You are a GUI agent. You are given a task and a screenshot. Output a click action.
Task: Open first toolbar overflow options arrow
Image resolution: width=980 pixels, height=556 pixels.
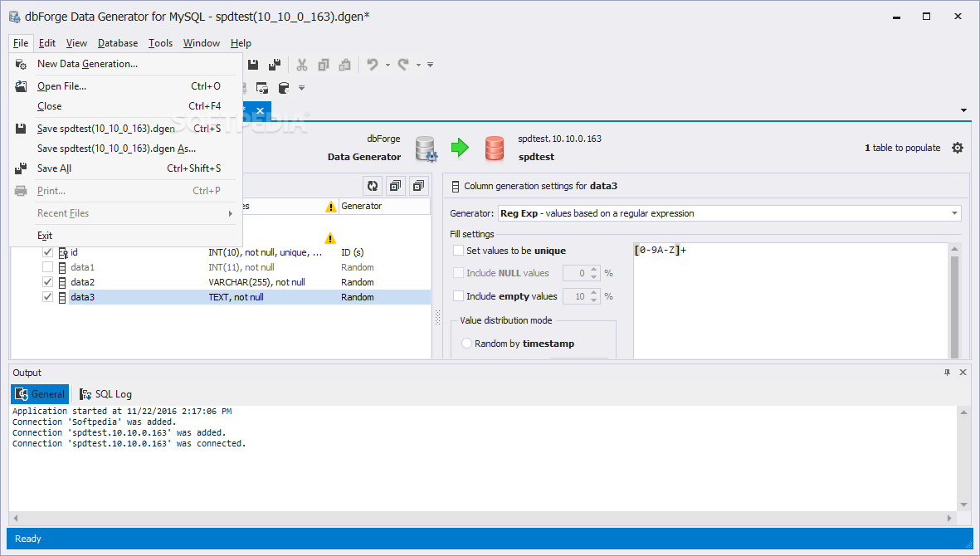(430, 65)
